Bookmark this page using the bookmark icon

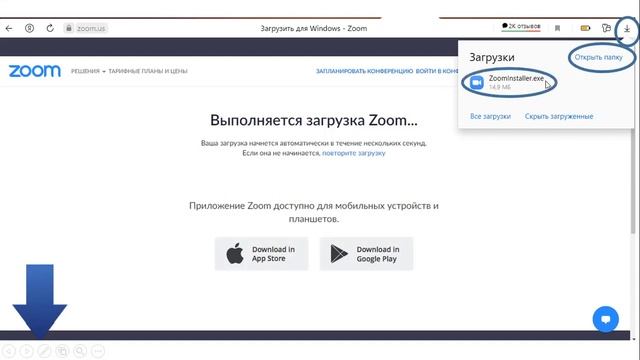tap(557, 28)
